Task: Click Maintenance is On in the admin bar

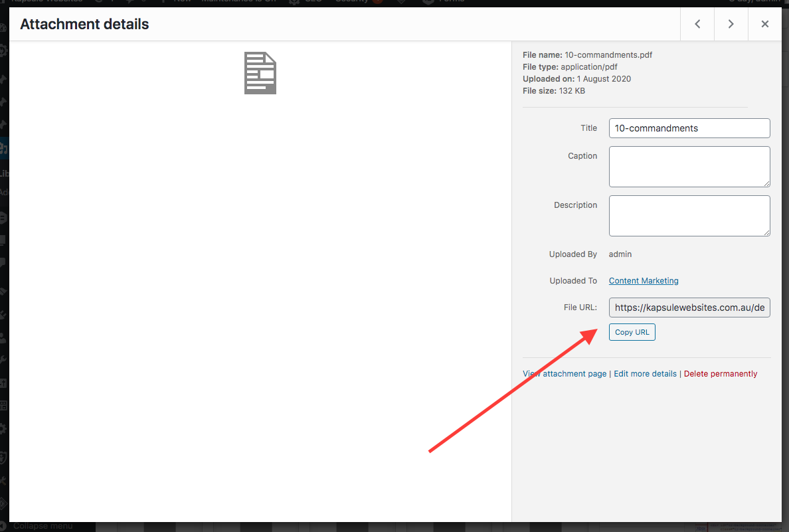Action: (239, 2)
